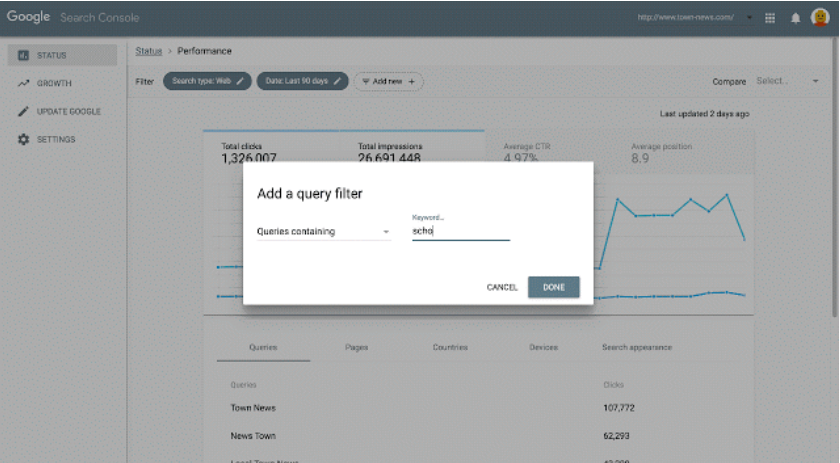Click the Growth trend-line icon
The height and width of the screenshot is (463, 840).
(x=24, y=83)
